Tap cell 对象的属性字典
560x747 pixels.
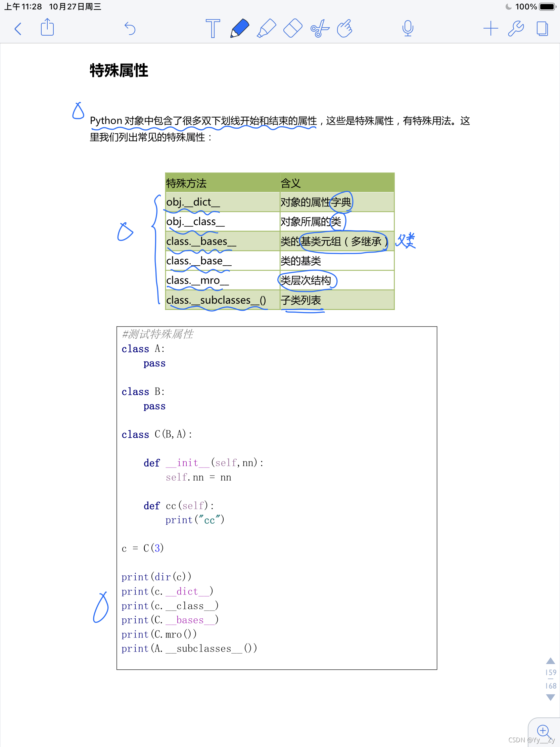pyautogui.click(x=337, y=202)
